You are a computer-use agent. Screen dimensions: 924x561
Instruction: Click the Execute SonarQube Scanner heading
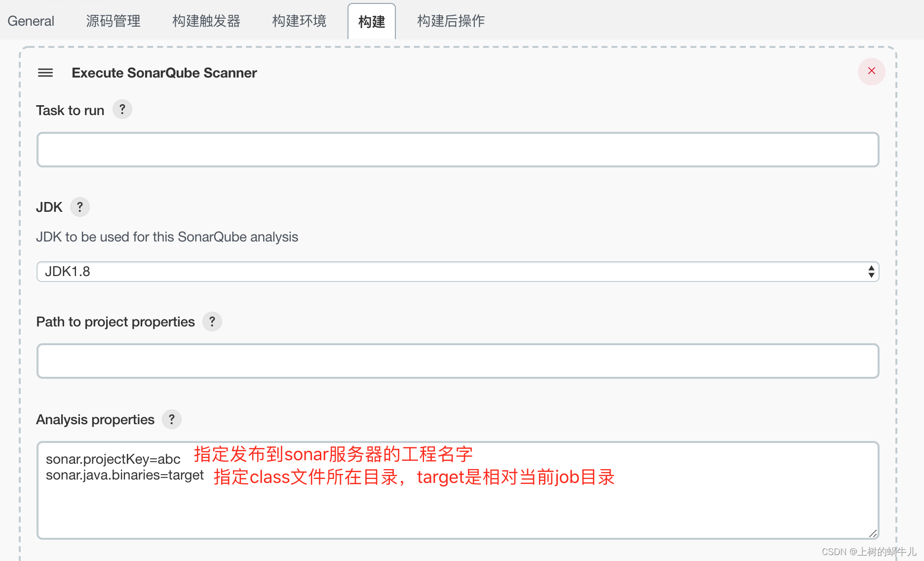(x=164, y=73)
